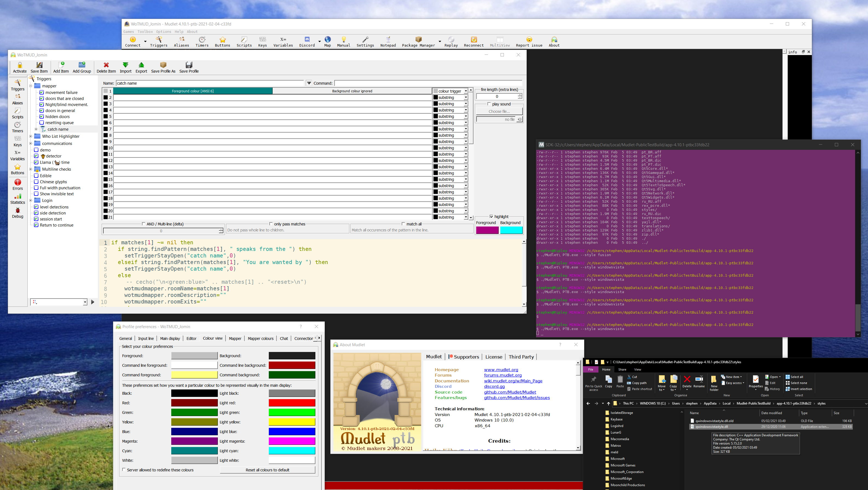868x490 pixels.
Task: Open Aliases from Mudlet main toolbar
Action: (181, 42)
